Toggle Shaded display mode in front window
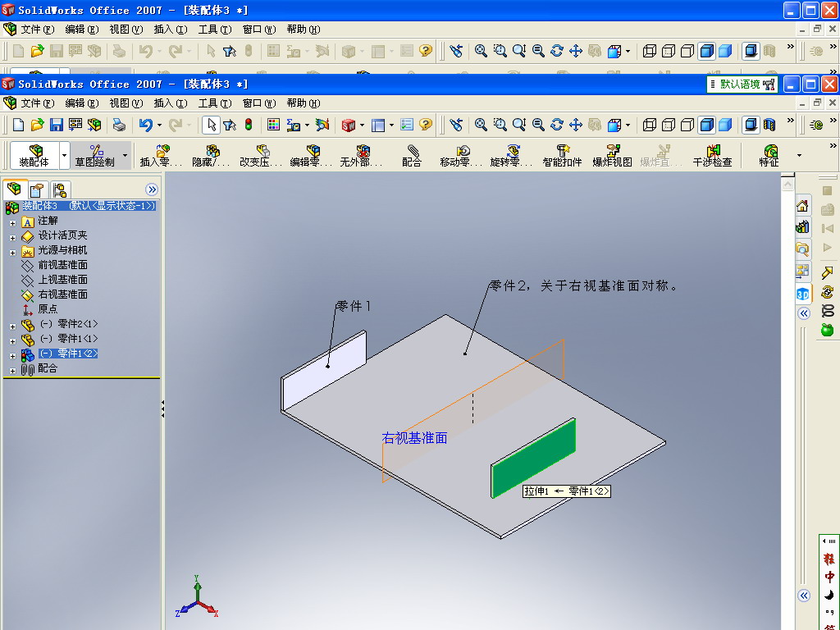The width and height of the screenshot is (840, 630). tap(725, 125)
